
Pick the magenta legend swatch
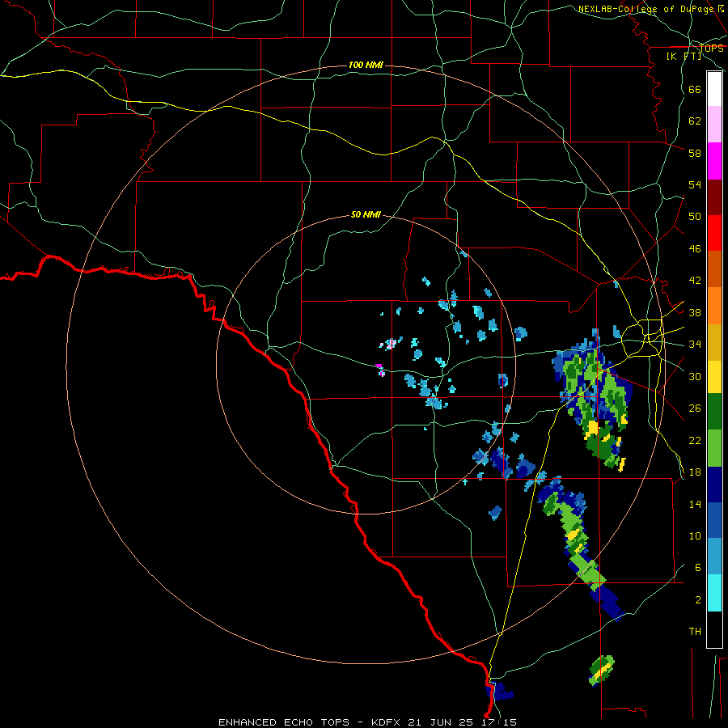(x=714, y=161)
